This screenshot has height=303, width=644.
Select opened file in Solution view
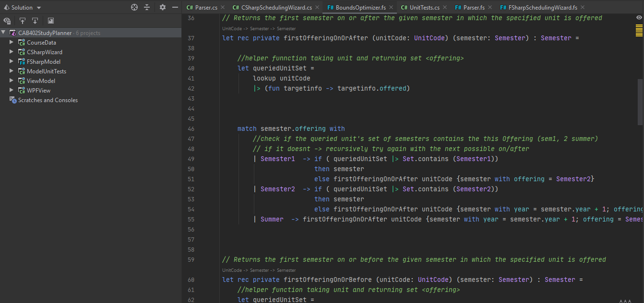[7, 21]
